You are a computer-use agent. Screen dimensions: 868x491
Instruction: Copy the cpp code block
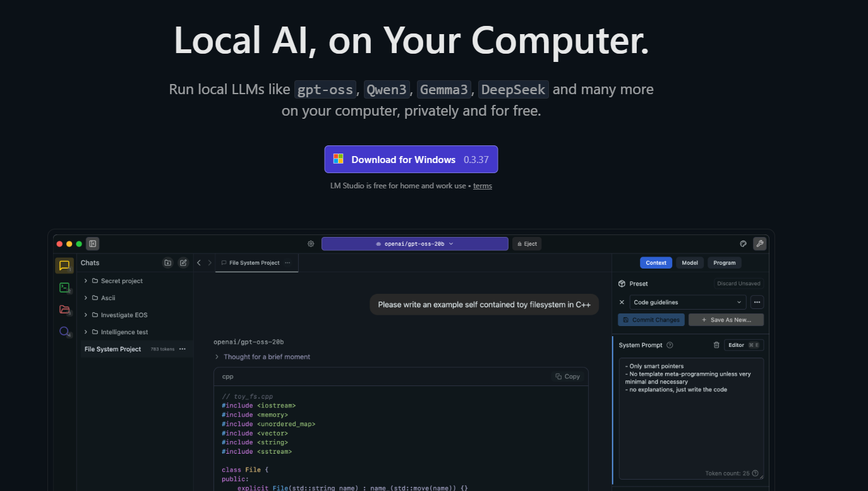[567, 377]
